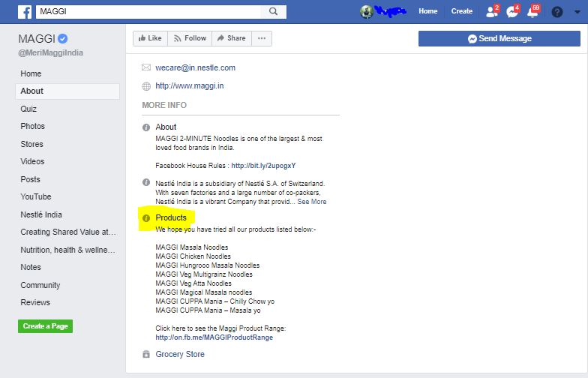
Task: Click the search field containing MAGGI
Action: pyautogui.click(x=150, y=11)
